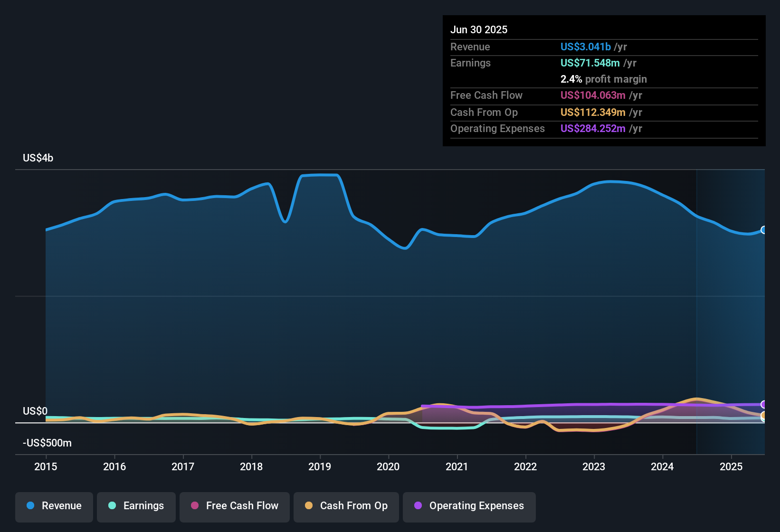Click the US$71.548m earnings value
780x532 pixels.
(x=590, y=63)
